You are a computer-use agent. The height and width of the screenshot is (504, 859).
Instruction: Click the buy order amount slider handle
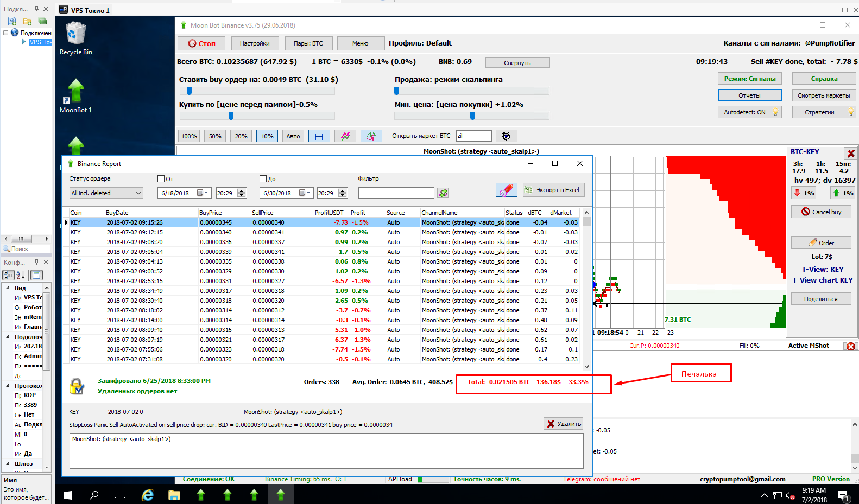pos(189,91)
